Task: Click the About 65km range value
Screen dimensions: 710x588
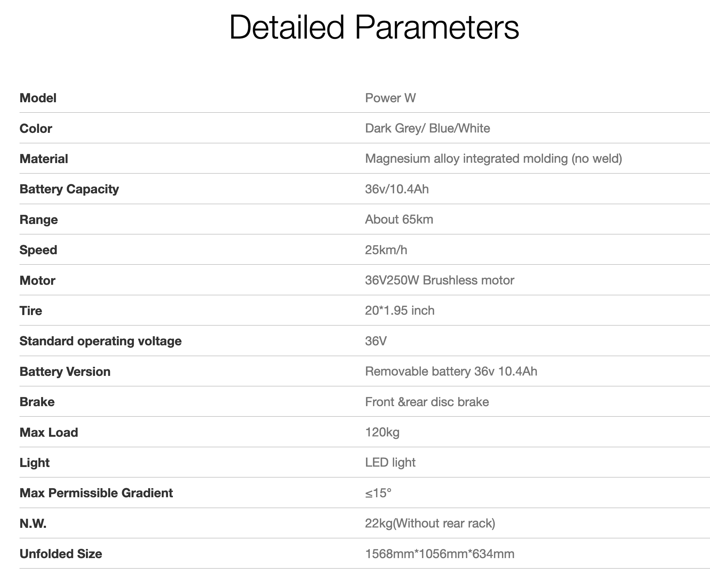Action: 399,219
